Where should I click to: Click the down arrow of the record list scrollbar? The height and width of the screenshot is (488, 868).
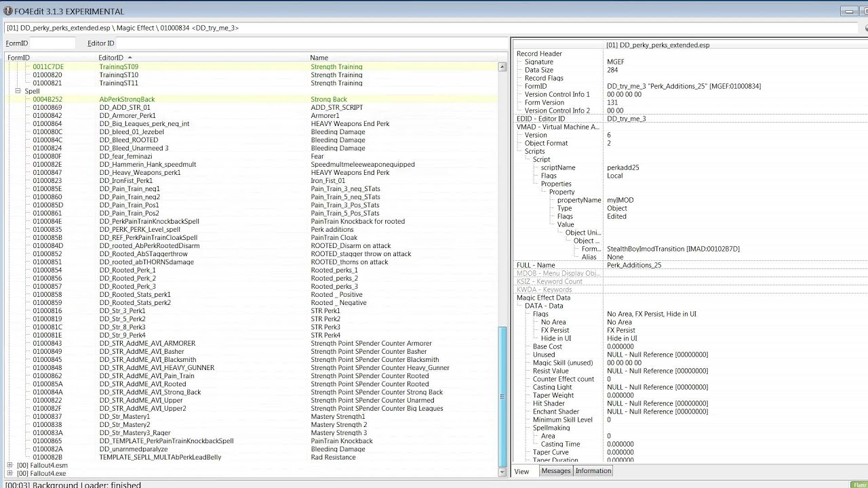(x=502, y=471)
